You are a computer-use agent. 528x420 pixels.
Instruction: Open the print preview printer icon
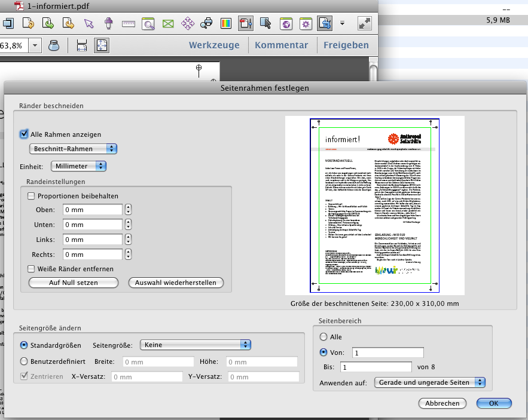[206, 23]
